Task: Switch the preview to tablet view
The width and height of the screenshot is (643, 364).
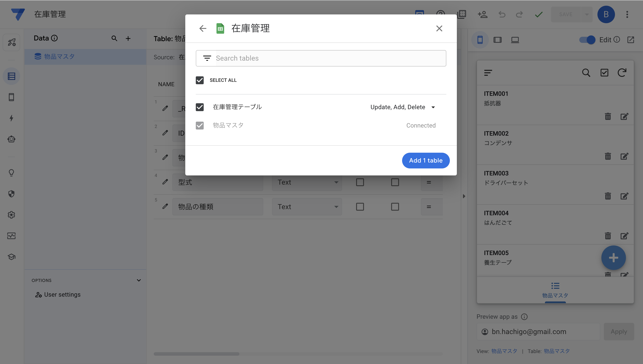Action: coord(497,40)
